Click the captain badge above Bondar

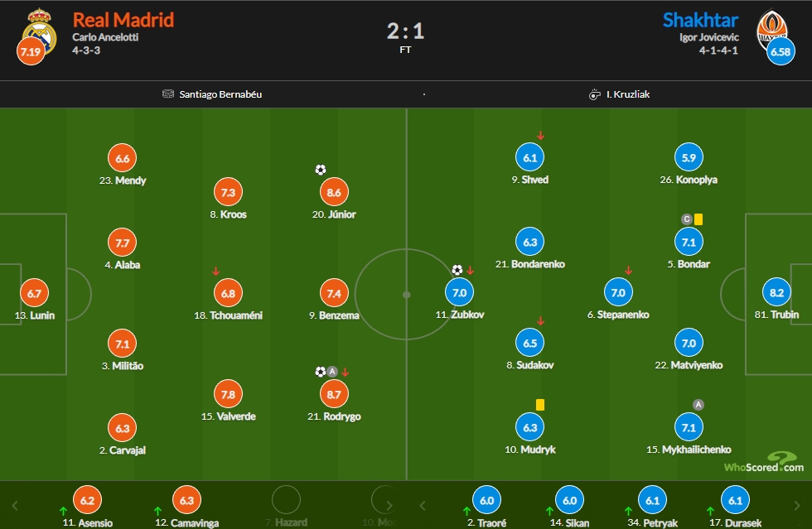(687, 219)
